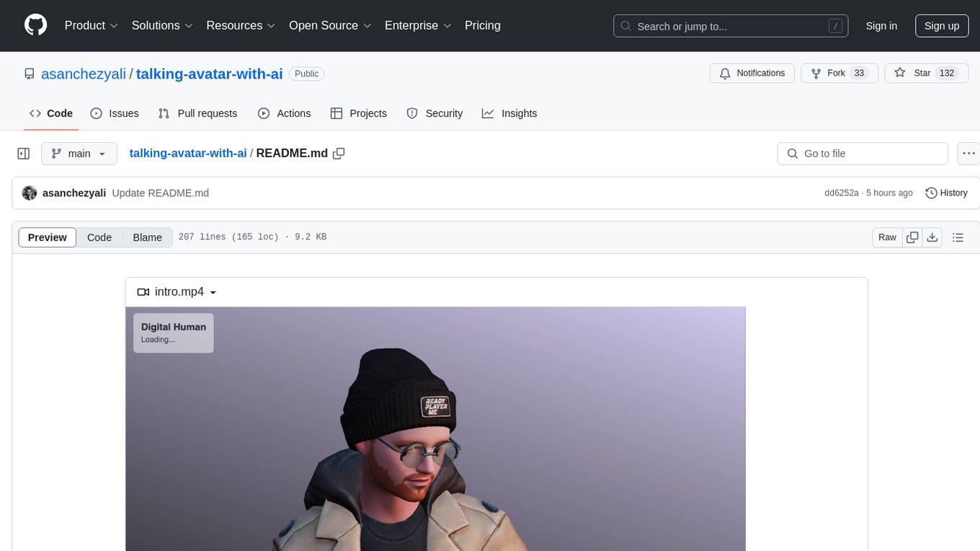Download the raw file
Screen dimensions: 980x551
pyautogui.click(x=932, y=237)
